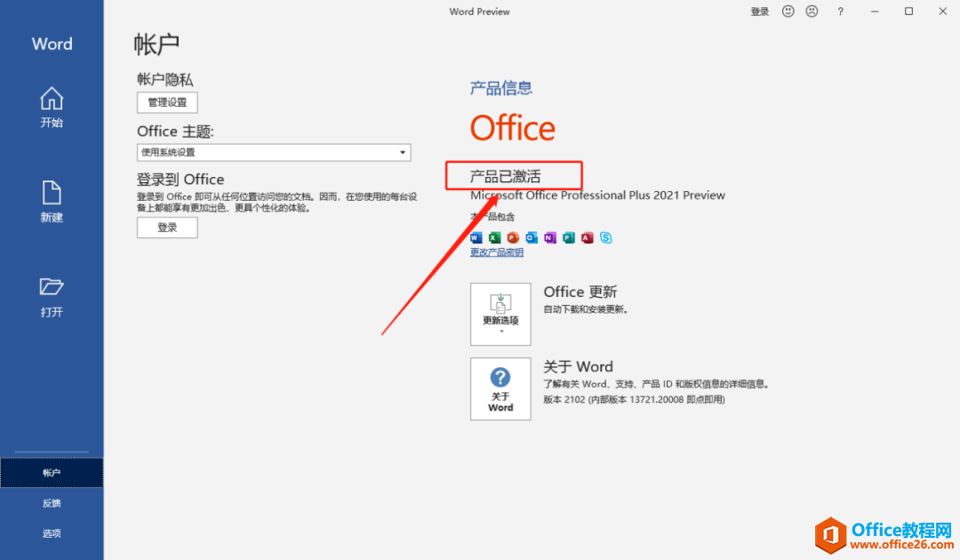The image size is (960, 560).
Task: Go to the 开始 home icon
Action: coord(52,99)
